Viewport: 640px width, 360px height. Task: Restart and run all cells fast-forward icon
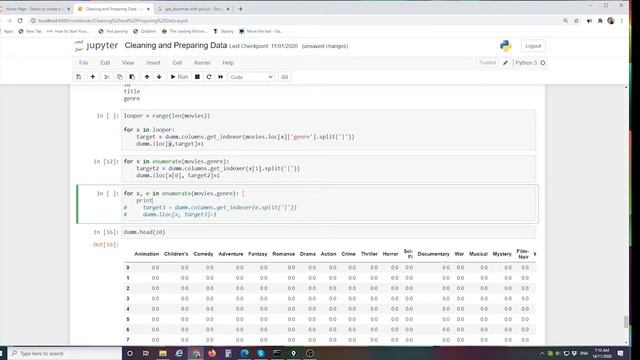tap(220, 77)
